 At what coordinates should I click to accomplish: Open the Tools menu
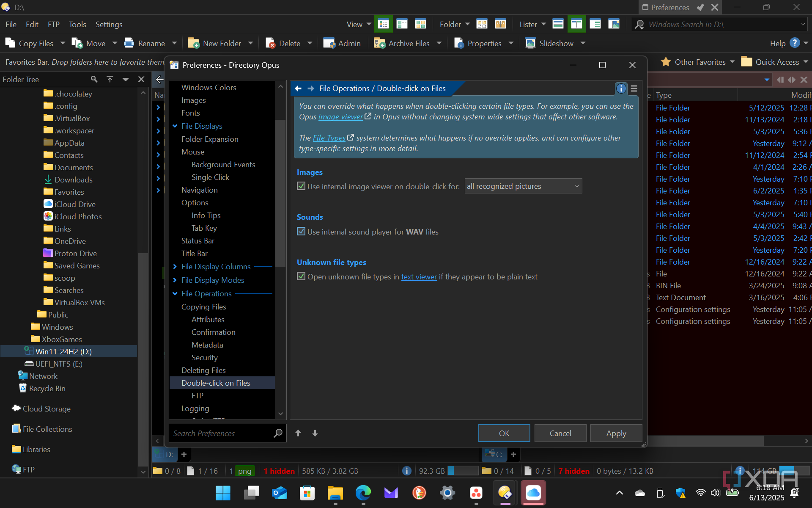(77, 25)
